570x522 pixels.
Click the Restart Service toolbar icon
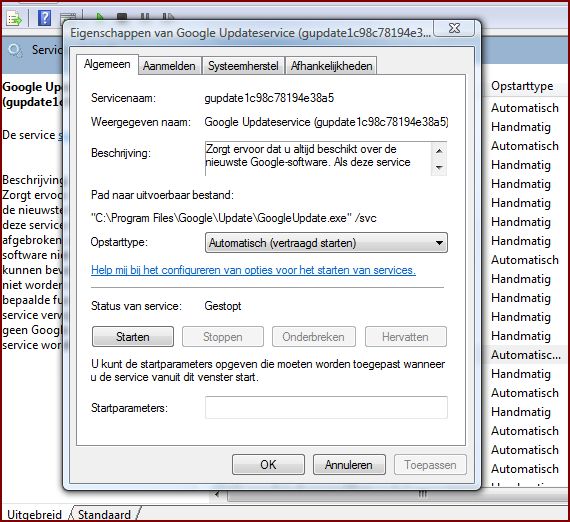[x=168, y=17]
